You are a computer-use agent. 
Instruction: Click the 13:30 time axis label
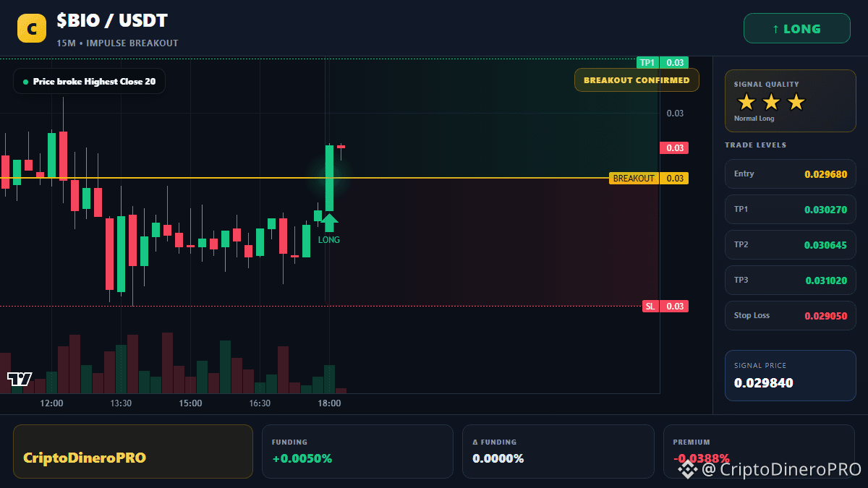[121, 403]
